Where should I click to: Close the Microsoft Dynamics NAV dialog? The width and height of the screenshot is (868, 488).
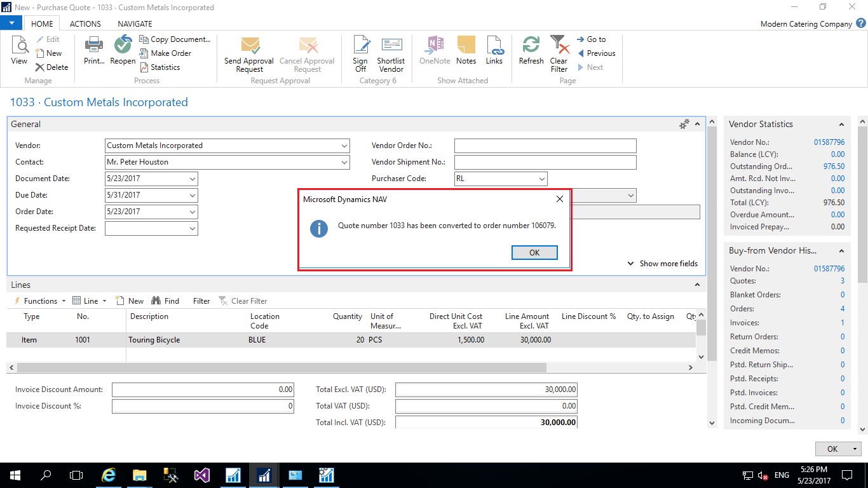point(560,199)
